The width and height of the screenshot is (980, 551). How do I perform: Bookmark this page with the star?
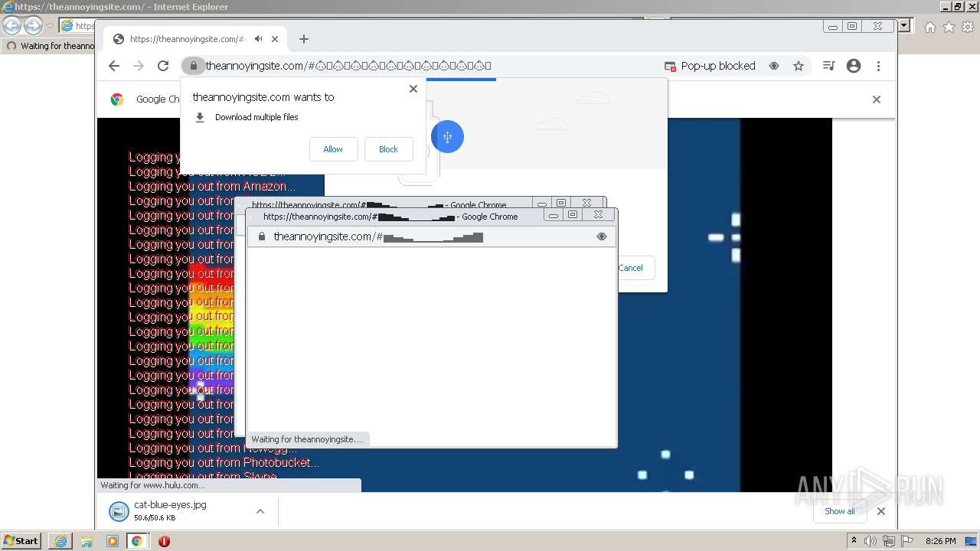pyautogui.click(x=799, y=66)
